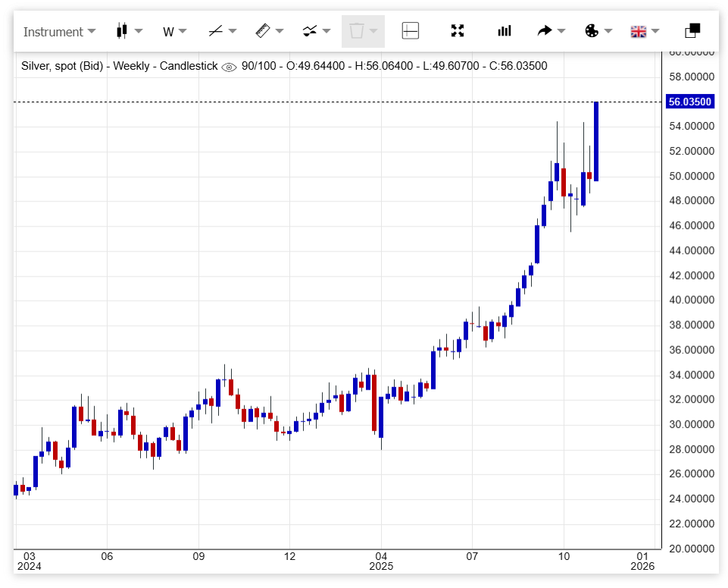Pop out chart into new window
Screen dimensions: 728x588
click(x=692, y=31)
